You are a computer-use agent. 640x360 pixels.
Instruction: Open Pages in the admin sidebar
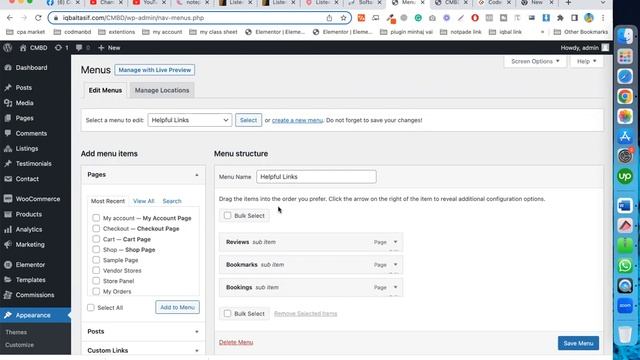click(x=24, y=118)
